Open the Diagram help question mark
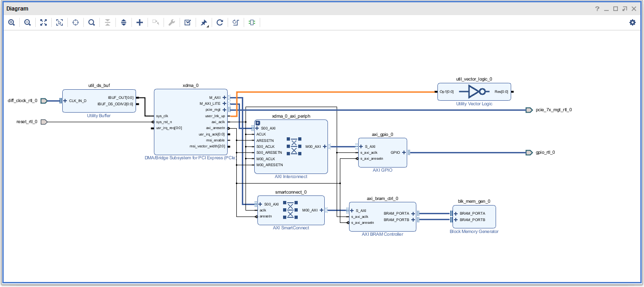Viewport: 644px width, 287px height. click(597, 9)
